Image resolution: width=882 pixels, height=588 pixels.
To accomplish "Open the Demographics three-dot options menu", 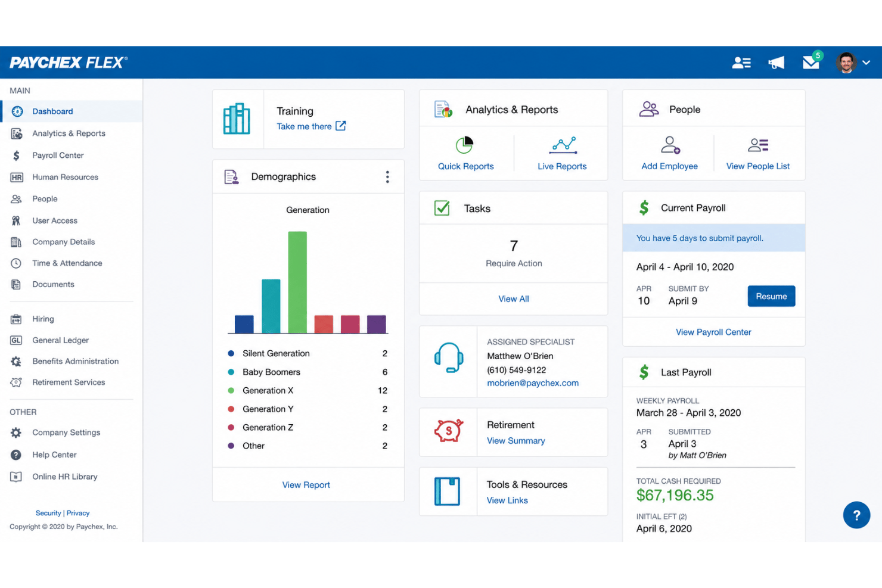I will click(387, 177).
